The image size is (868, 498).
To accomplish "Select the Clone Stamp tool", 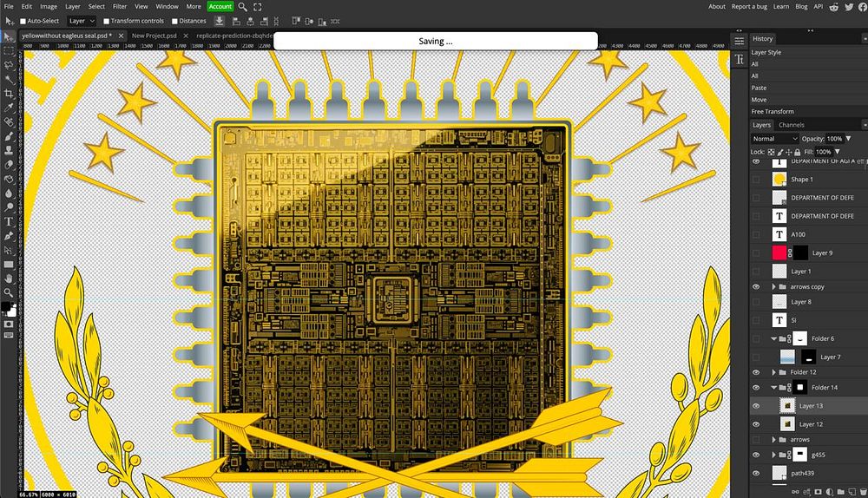I will pyautogui.click(x=9, y=150).
